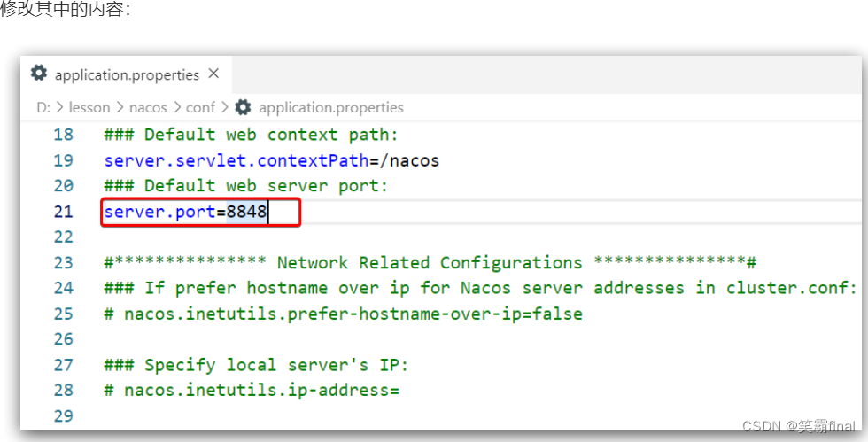Click the nacos.inetutils.prefer-hostname-over-ip=false line
Viewport: 868px width, 442px height.
(344, 314)
